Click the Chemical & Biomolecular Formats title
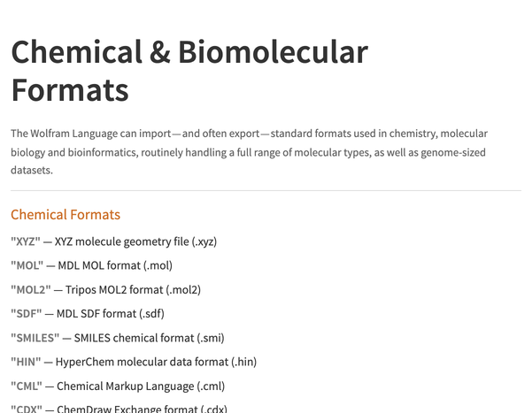Screen dimensions: 532x413 [x=189, y=71]
